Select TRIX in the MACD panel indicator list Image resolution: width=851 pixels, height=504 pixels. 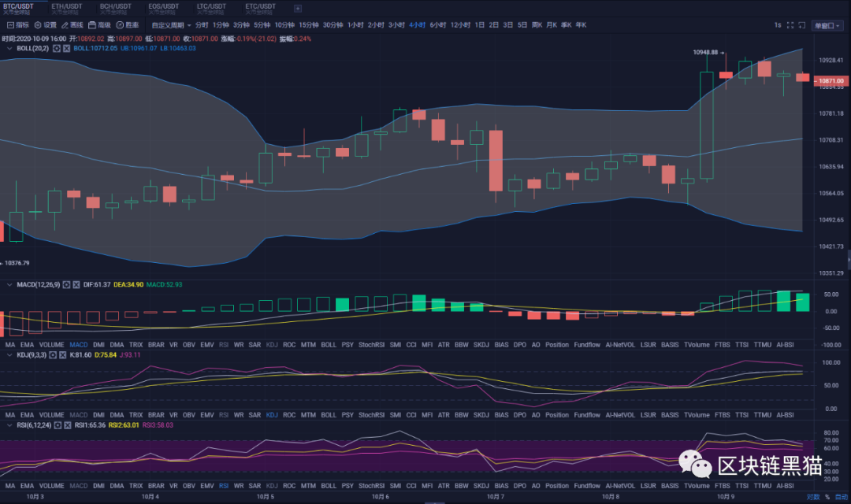click(x=136, y=345)
